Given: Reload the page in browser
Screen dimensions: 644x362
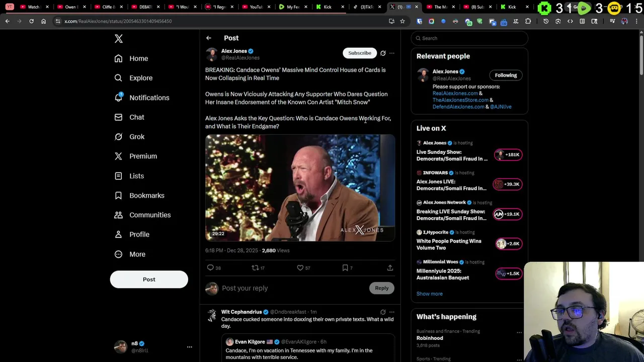Looking at the screenshot, I should (31, 21).
